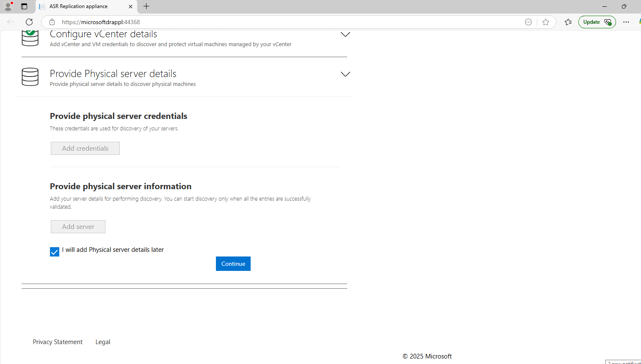Click Add server button
Screen dimensions: 641x364
coord(78,226)
